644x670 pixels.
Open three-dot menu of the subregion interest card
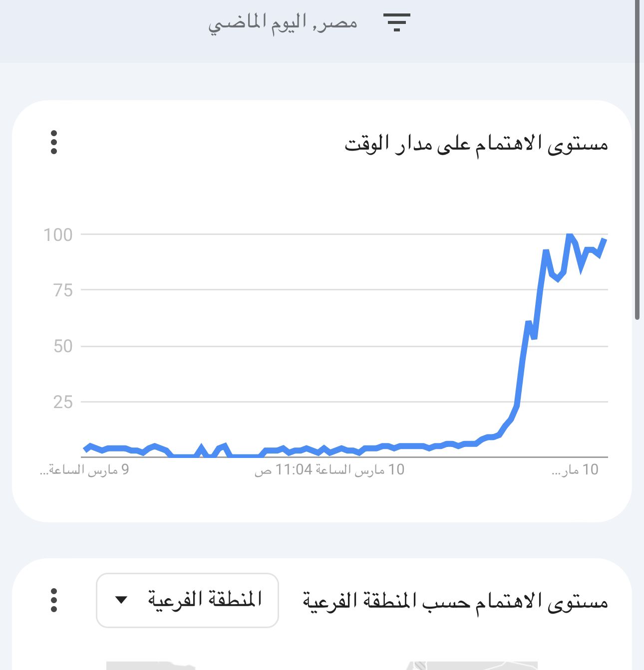pyautogui.click(x=54, y=600)
